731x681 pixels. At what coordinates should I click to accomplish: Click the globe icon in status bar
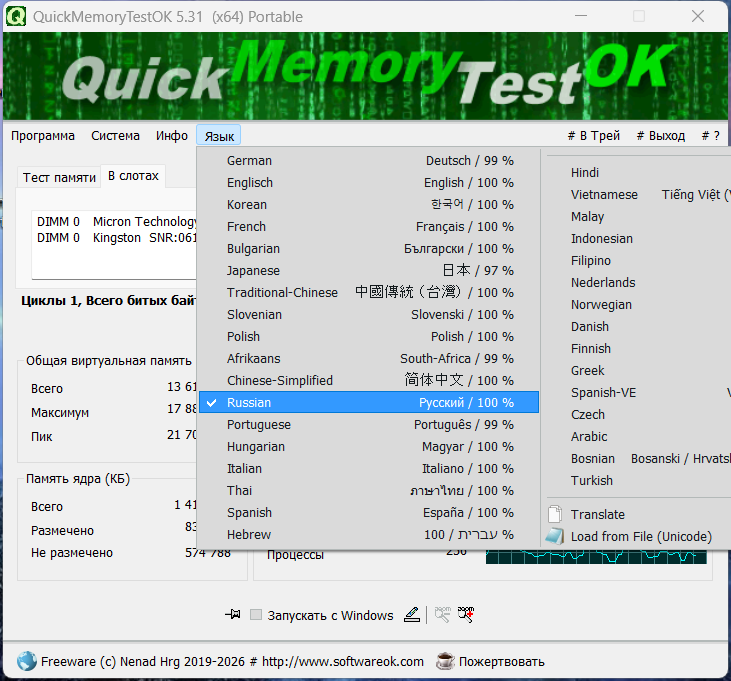tap(26, 661)
